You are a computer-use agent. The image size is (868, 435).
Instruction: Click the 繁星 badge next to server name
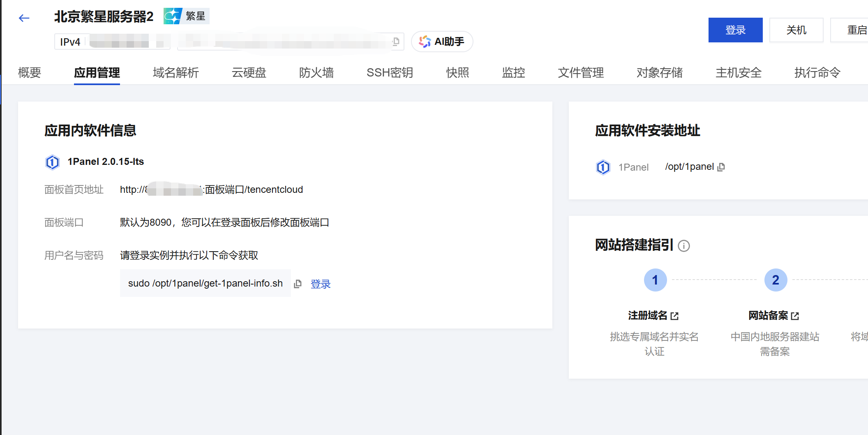point(187,16)
